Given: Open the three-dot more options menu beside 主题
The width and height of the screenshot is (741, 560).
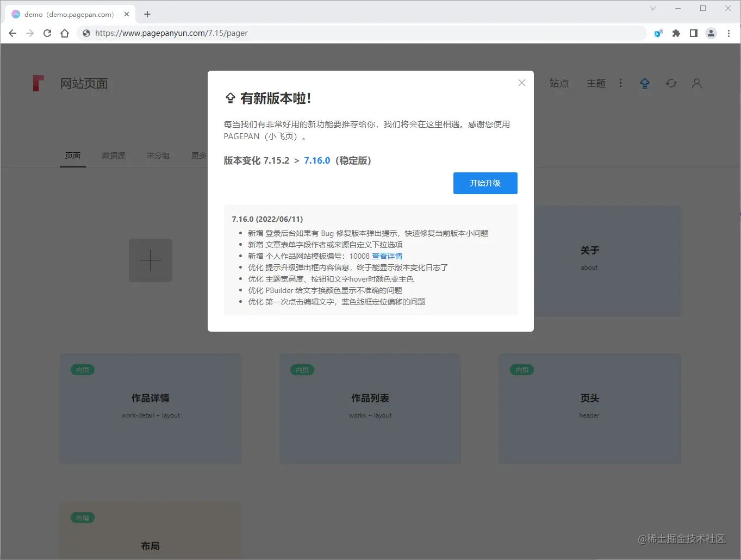Looking at the screenshot, I should (621, 83).
